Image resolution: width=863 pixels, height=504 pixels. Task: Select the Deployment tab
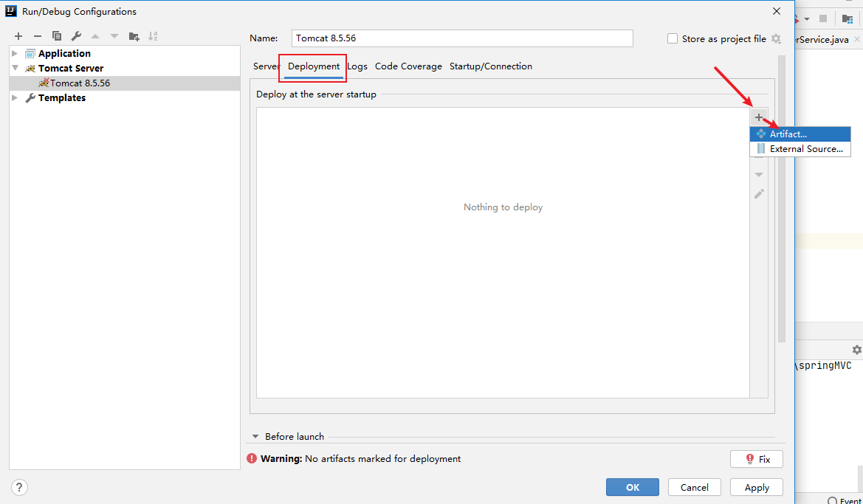314,66
